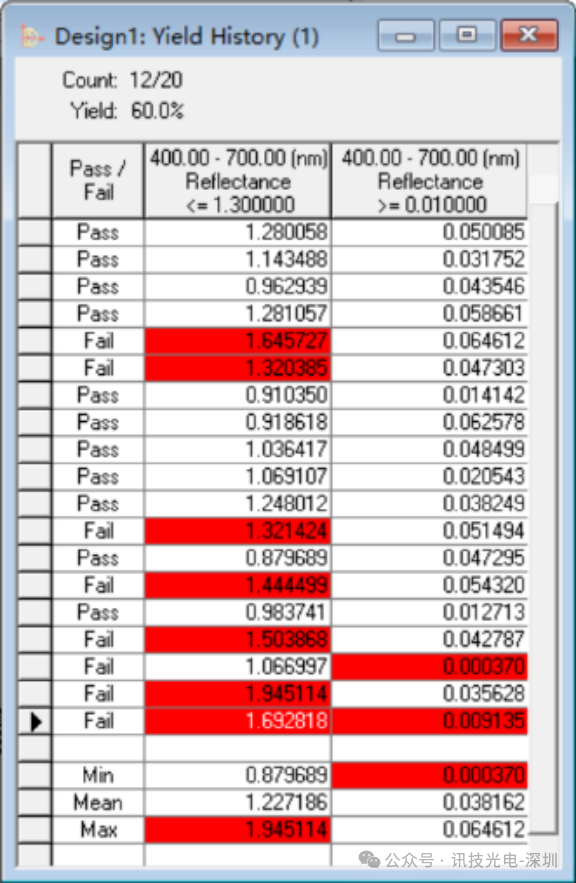Image resolution: width=576 pixels, height=883 pixels.
Task: Select red failed cell 1.503868
Action: pyautogui.click(x=238, y=639)
